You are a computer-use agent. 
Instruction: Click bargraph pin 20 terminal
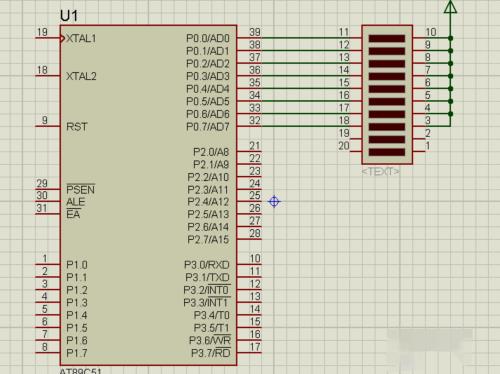pyautogui.click(x=356, y=152)
